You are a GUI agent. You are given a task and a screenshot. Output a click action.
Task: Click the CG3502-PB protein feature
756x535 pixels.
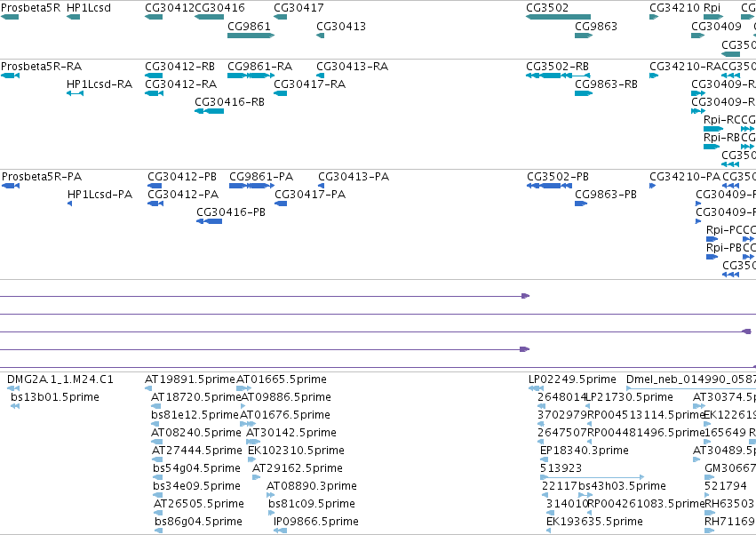(550, 186)
